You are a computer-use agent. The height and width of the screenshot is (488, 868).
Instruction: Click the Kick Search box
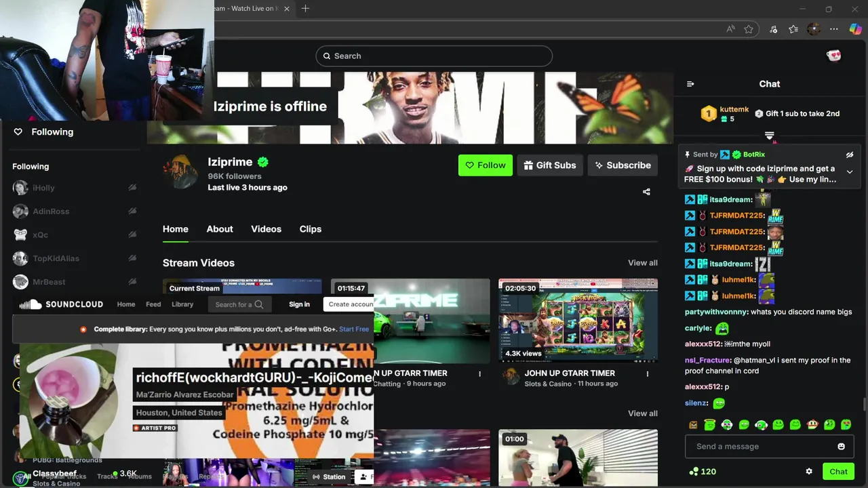point(434,56)
